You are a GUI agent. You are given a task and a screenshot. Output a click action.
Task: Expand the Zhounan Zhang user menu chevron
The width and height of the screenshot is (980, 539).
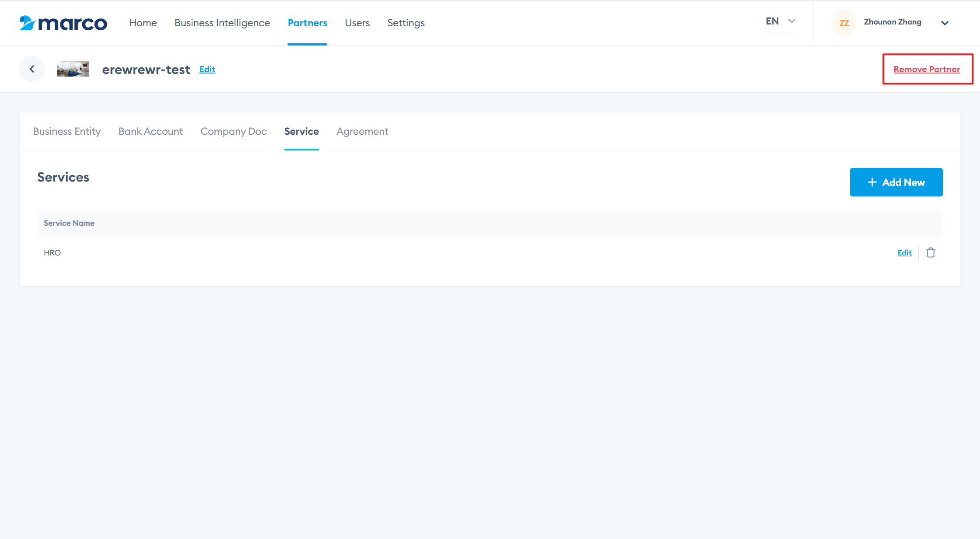point(945,23)
